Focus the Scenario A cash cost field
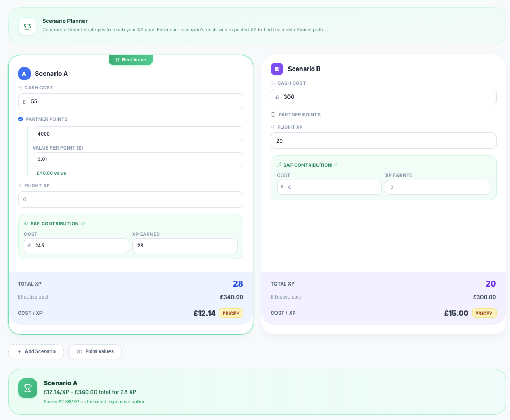Viewport: 510px width, 420px height. [135, 102]
